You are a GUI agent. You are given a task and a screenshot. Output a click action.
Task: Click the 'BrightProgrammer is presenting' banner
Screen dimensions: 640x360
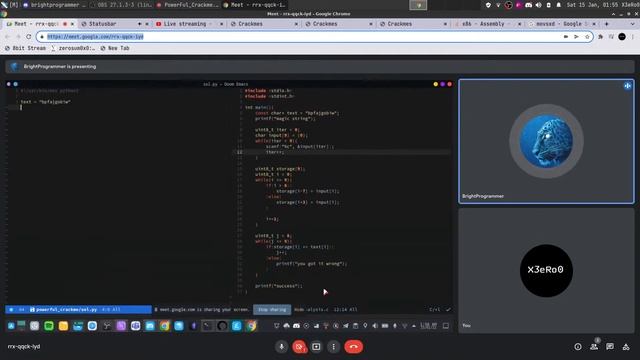click(x=320, y=67)
